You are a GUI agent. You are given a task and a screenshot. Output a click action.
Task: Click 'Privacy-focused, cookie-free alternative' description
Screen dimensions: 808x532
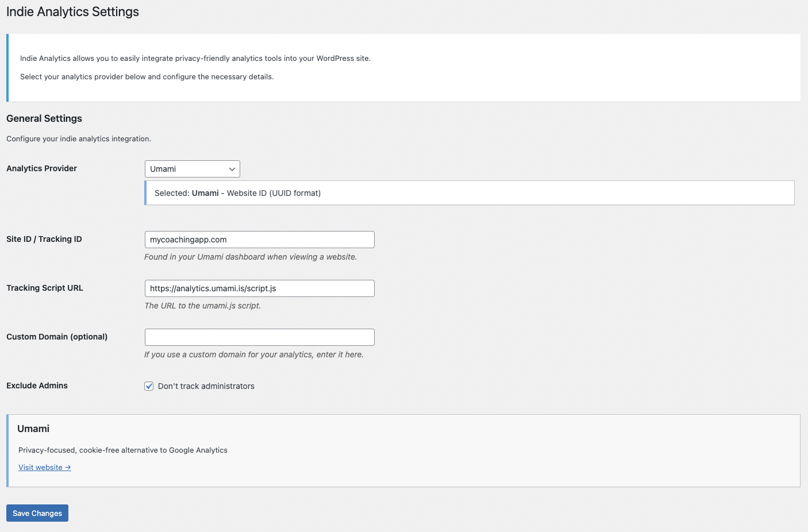click(123, 450)
